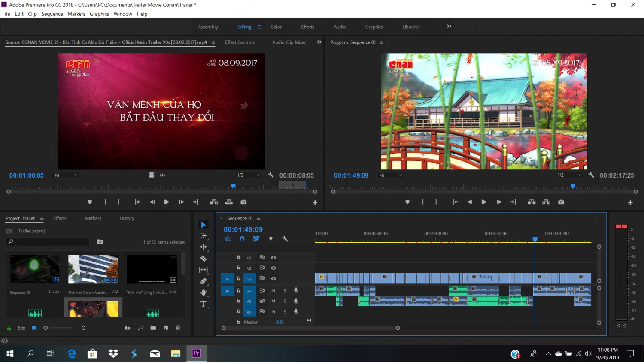Toggle snap magnet in the timeline
644x362 pixels.
tap(242, 239)
